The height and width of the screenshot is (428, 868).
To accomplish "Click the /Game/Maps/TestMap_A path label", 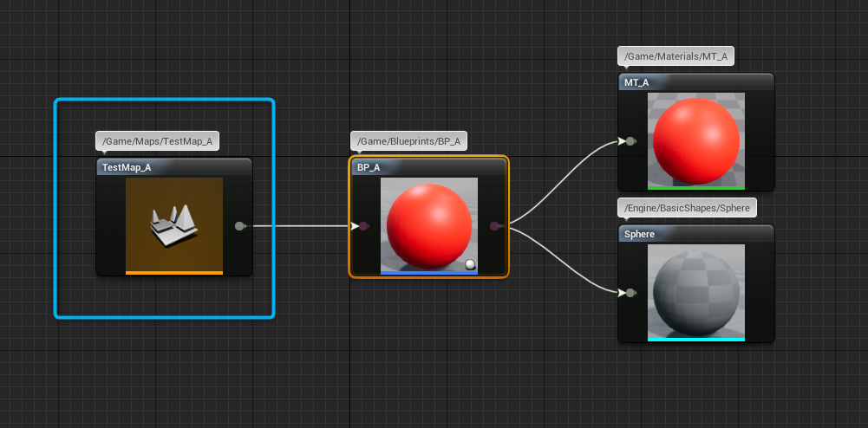I will tap(158, 141).
